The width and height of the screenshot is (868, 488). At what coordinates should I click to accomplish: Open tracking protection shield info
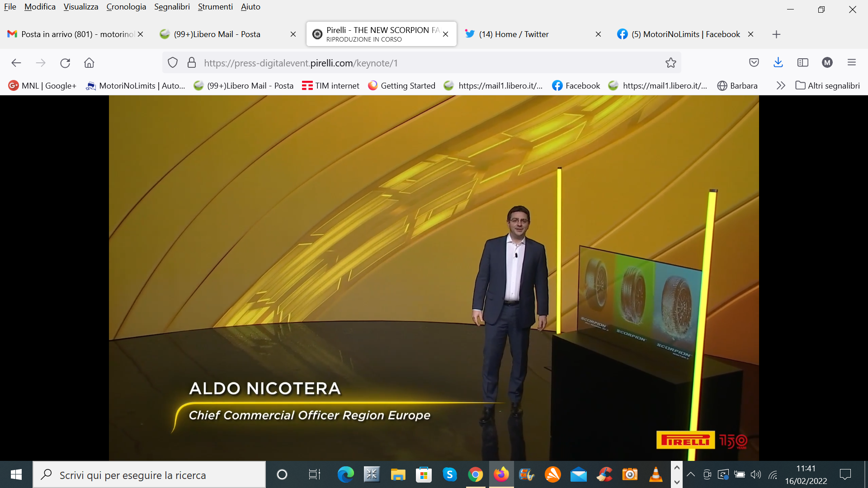[x=173, y=63]
